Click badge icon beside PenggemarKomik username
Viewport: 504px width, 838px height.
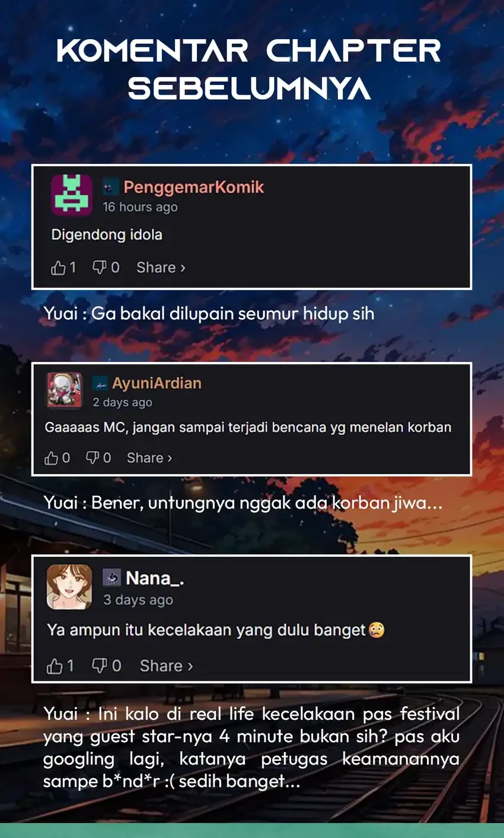point(110,188)
